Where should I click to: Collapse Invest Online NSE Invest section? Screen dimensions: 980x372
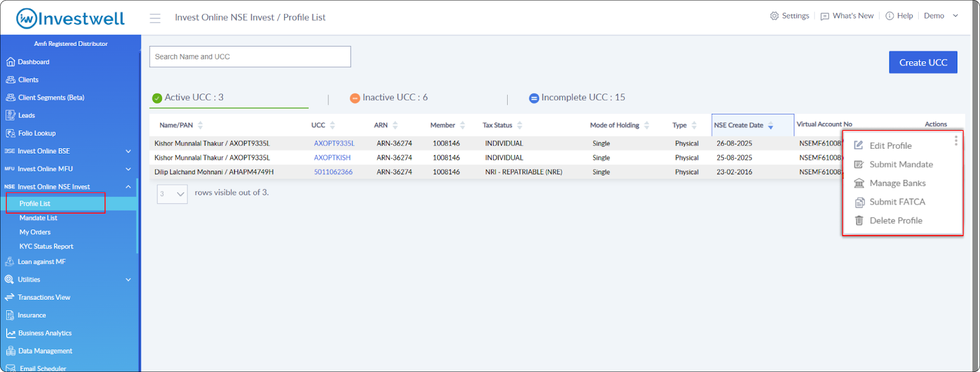(128, 187)
